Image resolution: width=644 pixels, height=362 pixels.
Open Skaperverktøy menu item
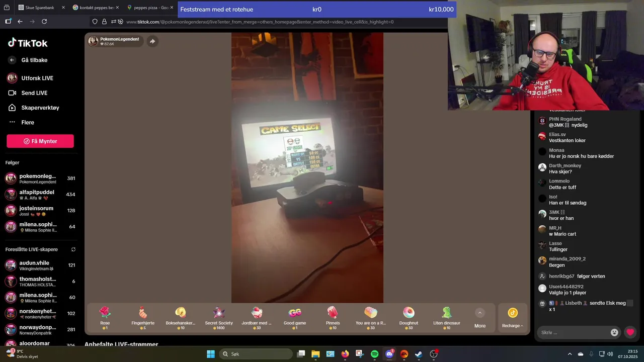coord(40,108)
